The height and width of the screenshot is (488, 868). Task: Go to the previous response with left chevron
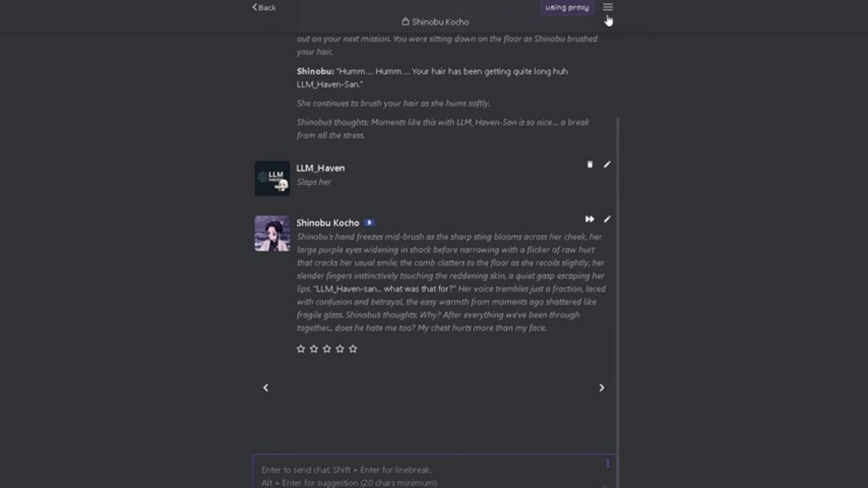coord(266,388)
